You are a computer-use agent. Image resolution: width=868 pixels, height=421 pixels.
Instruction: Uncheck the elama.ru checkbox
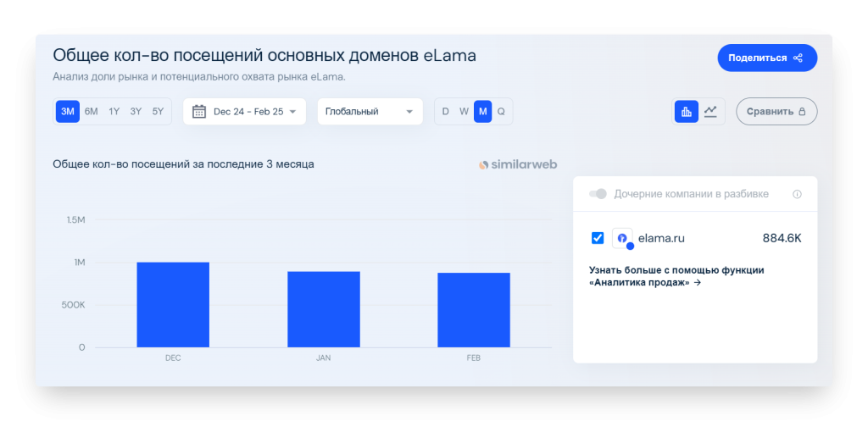pyautogui.click(x=598, y=238)
